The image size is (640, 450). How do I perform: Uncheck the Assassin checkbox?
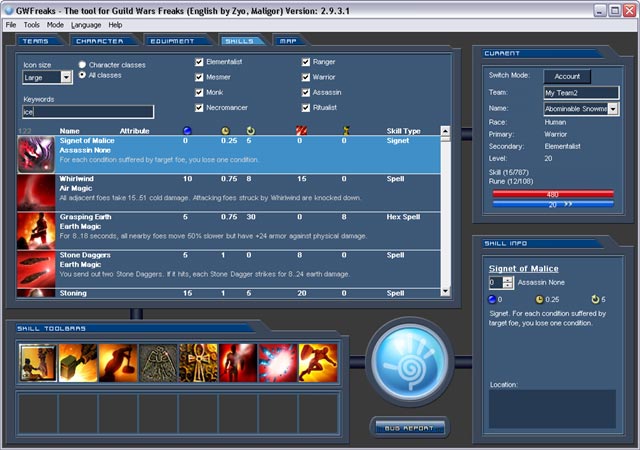306,93
